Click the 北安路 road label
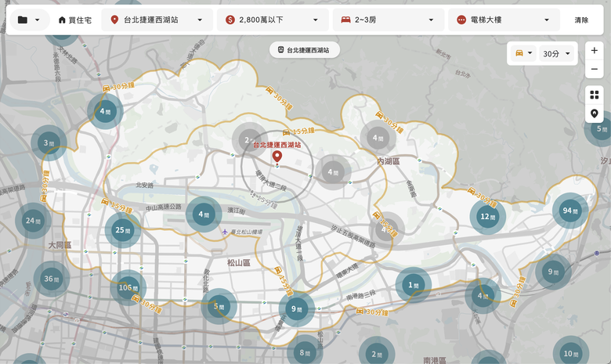The width and height of the screenshot is (611, 364). (145, 186)
